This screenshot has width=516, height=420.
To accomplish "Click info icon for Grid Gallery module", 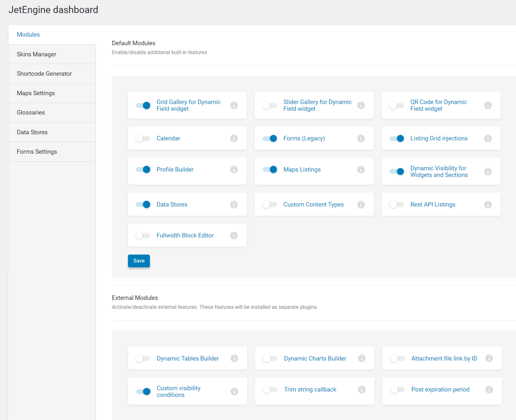I will (234, 105).
